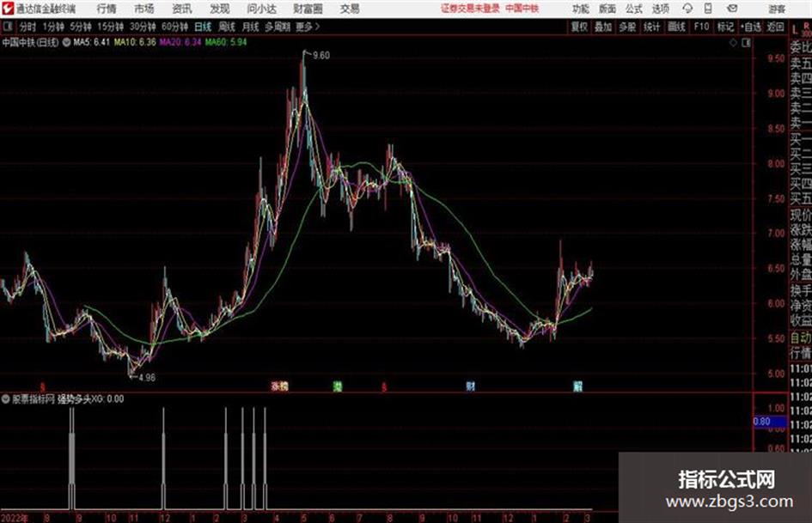Switch to the 60分钟 period tab
Screen dimensions: 812x523
174,27
